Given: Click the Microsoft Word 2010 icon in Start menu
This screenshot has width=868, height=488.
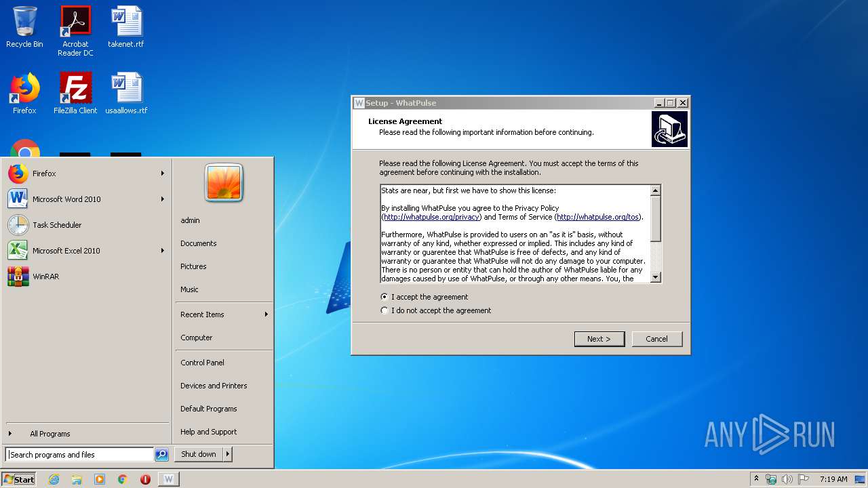Looking at the screenshot, I should pyautogui.click(x=18, y=199).
